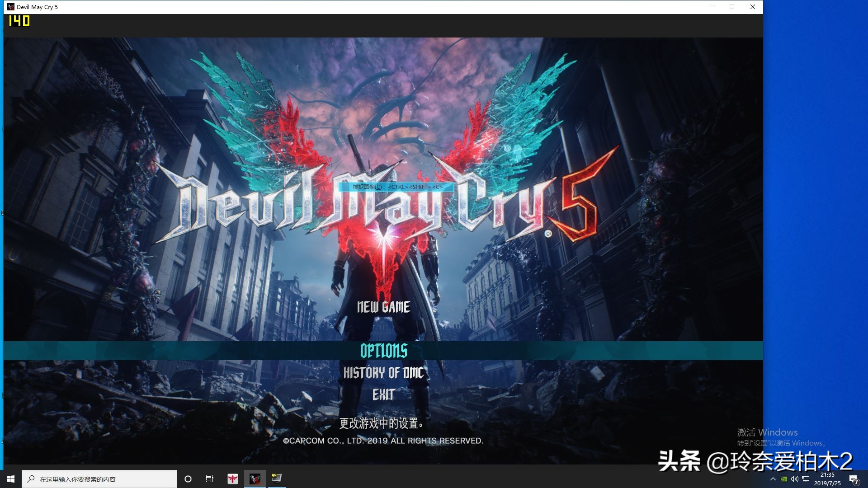Open HISTORY OF DMC
Screen dimensions: 868x488
[x=383, y=373]
